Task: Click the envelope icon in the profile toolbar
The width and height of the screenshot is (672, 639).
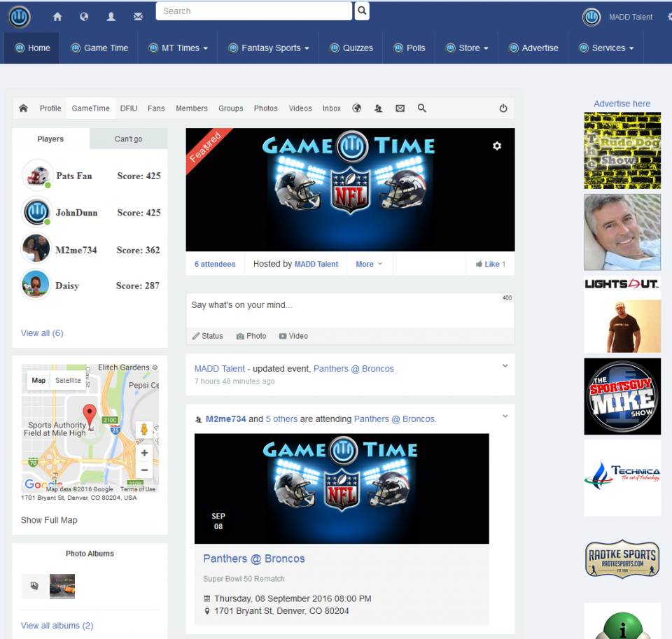Action: point(400,108)
